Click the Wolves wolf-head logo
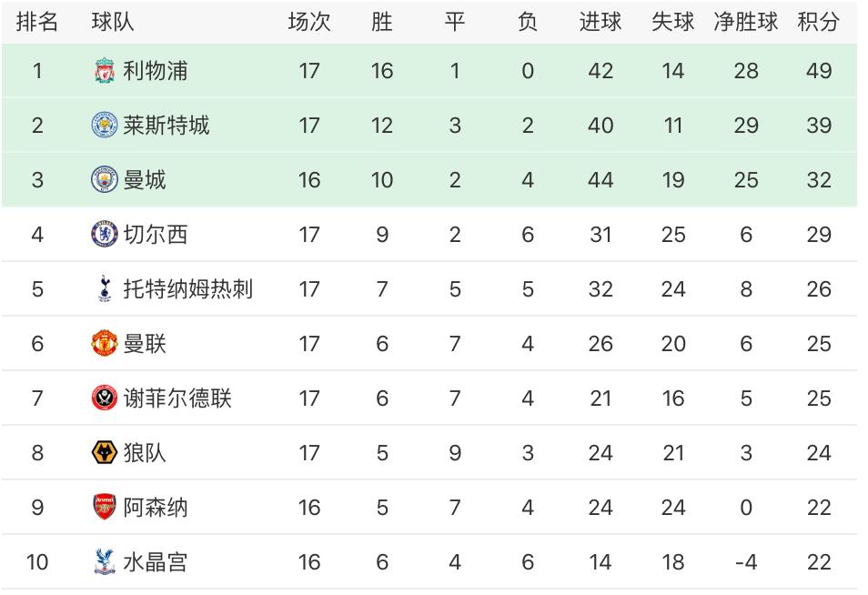 point(105,453)
